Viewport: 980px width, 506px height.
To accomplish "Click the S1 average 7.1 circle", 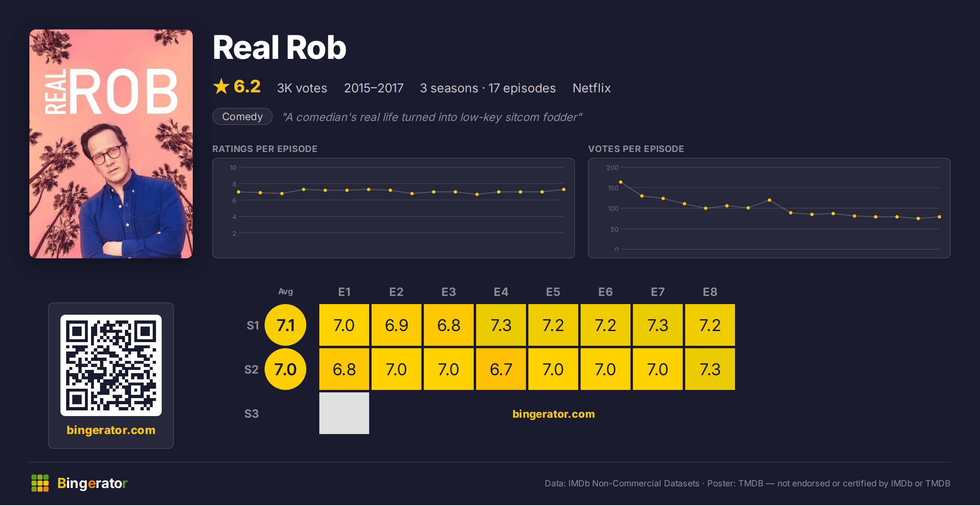I will 285,325.
